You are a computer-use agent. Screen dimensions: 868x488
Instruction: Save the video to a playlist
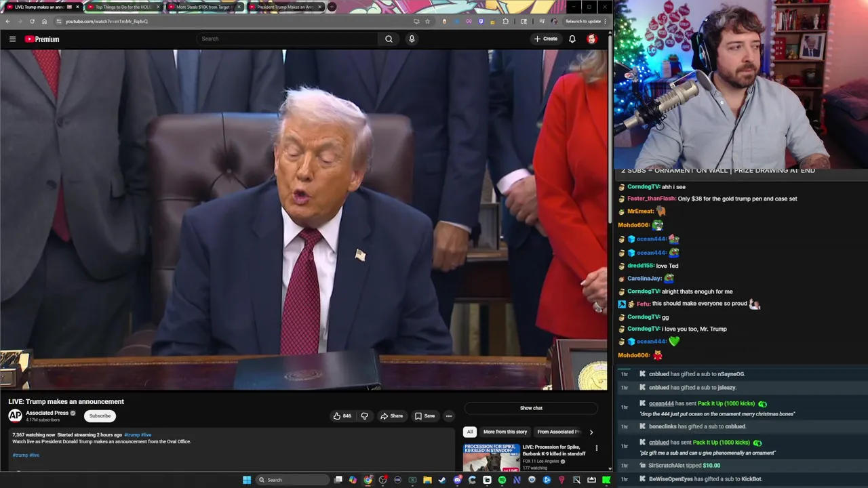(x=425, y=415)
